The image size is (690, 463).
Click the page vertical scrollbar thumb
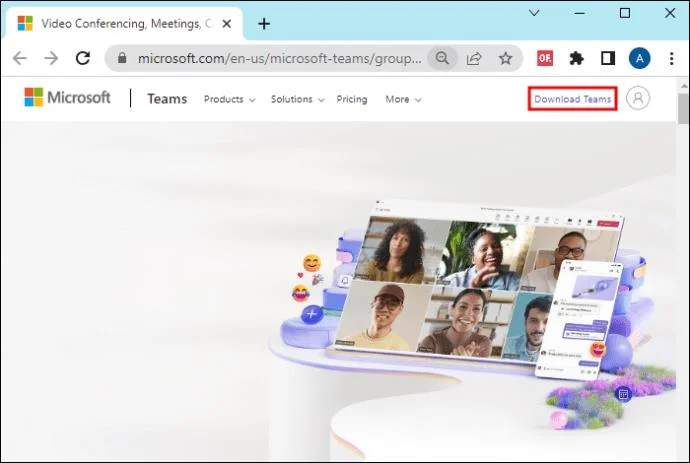coord(683,108)
